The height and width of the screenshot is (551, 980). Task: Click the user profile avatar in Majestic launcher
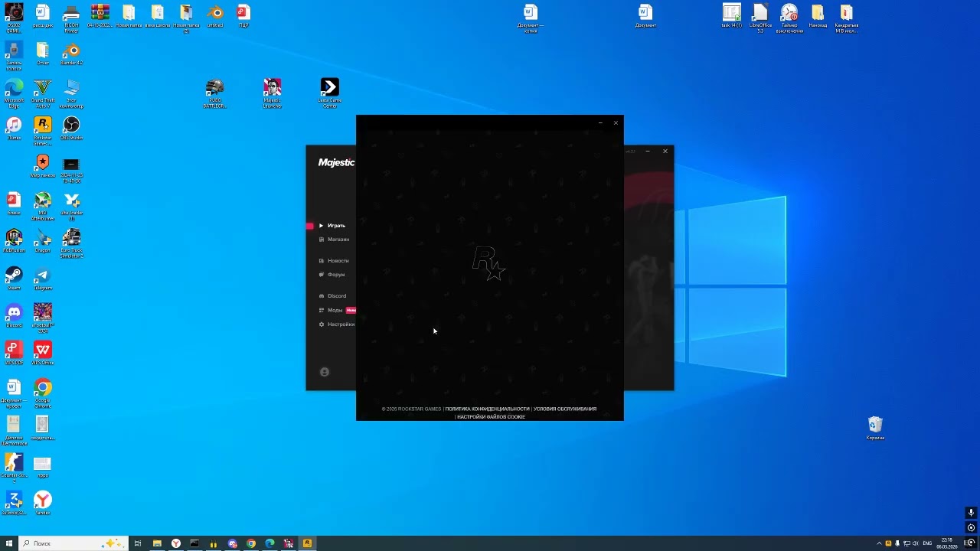[x=325, y=372]
